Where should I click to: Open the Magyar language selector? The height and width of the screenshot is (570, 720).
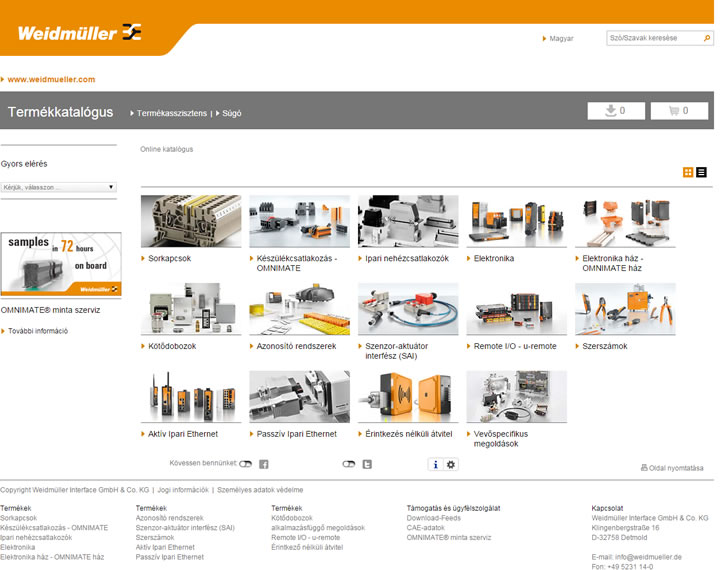click(558, 39)
